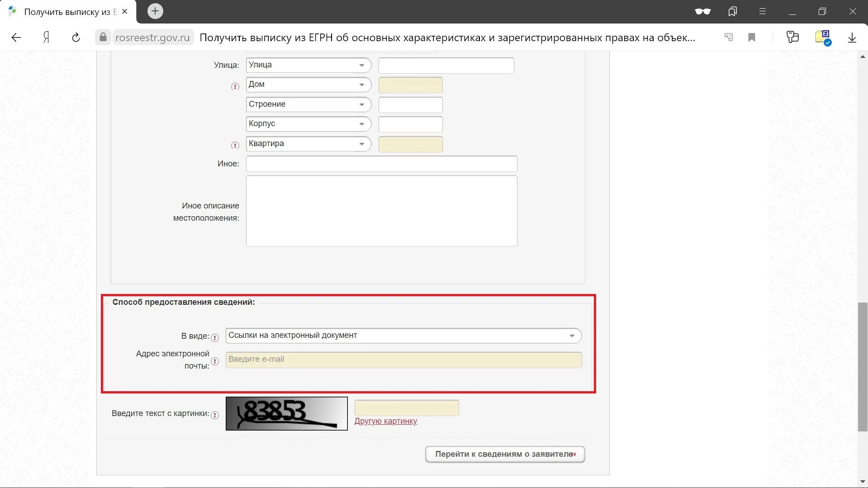Open the feedback chat extension icon
This screenshot has width=868, height=488.
(792, 37)
